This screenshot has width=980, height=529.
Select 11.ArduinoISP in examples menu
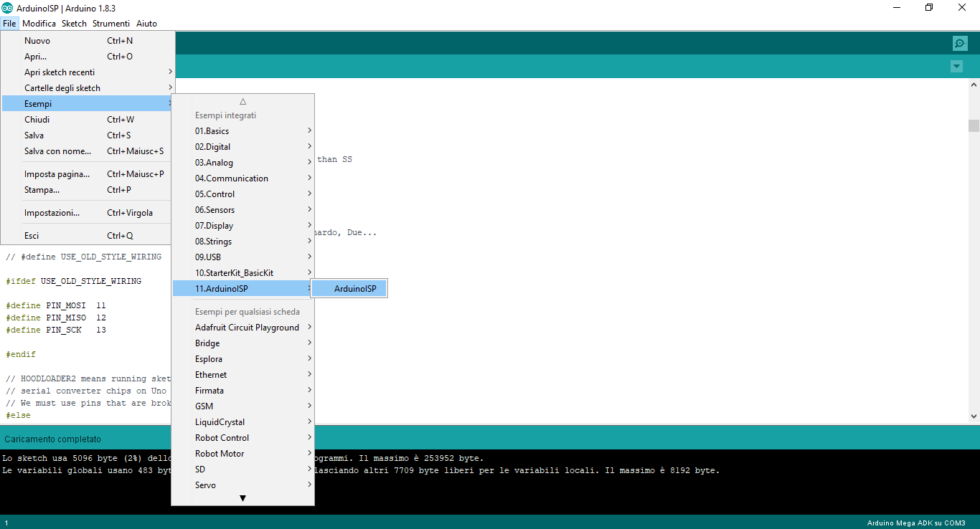(242, 289)
